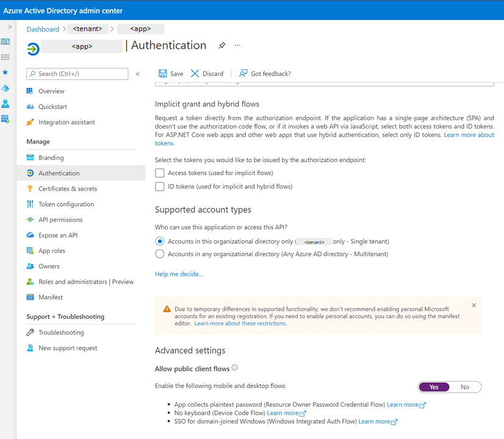Viewport: 504px width, 439px height.
Task: Click the info icon beside Allow public client flows
Action: 235,368
